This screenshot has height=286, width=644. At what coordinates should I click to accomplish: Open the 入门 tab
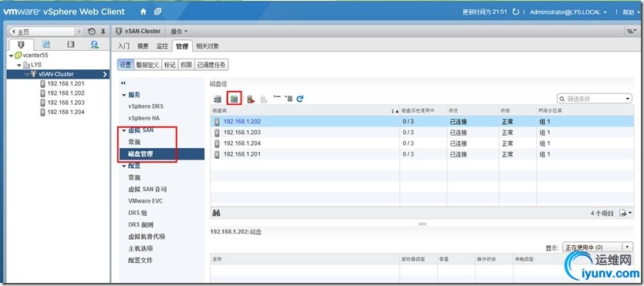point(123,46)
